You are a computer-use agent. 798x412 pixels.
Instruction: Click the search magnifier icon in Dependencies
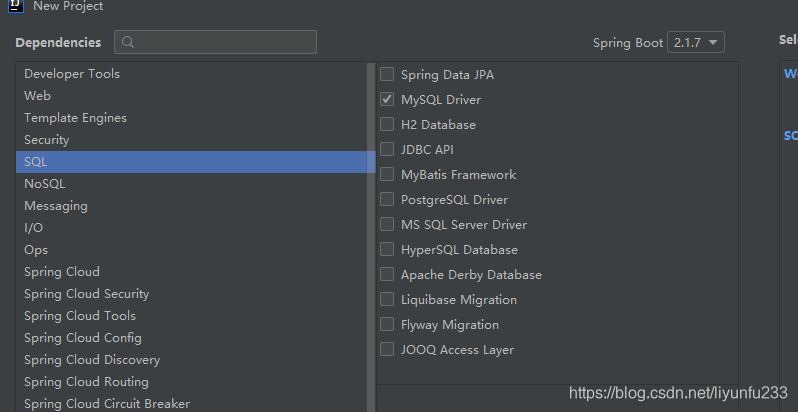(128, 42)
